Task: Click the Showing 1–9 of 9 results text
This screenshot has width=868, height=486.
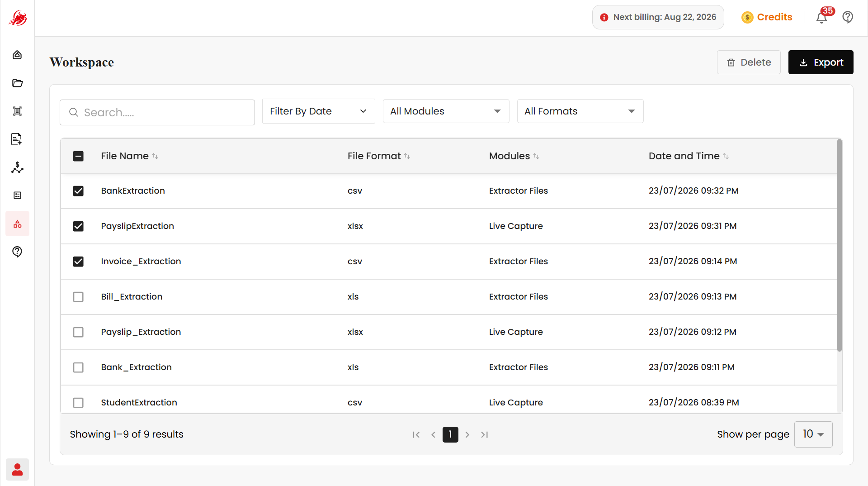Action: (127, 434)
